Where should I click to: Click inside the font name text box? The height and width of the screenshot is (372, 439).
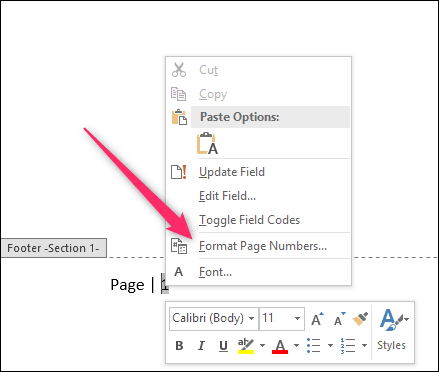pyautogui.click(x=208, y=318)
